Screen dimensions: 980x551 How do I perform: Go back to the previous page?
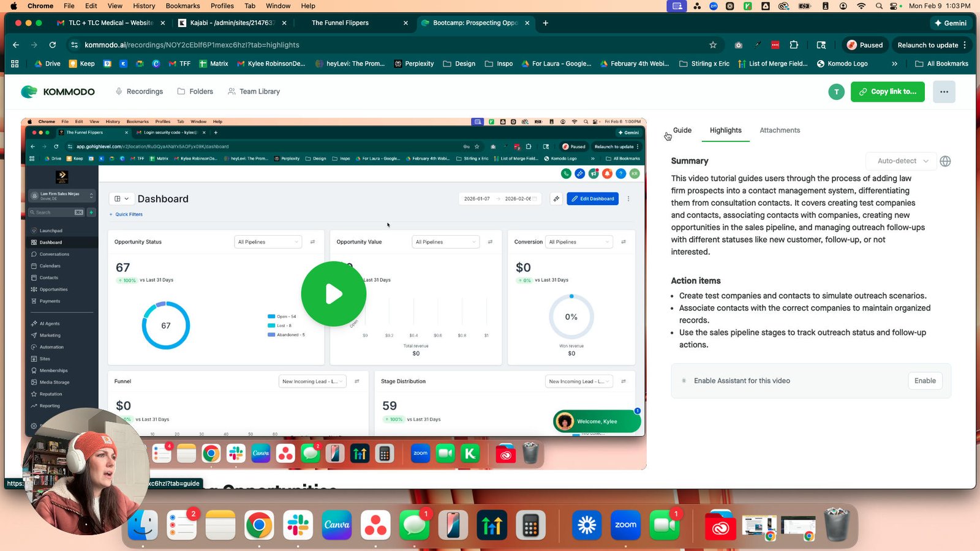point(16,45)
